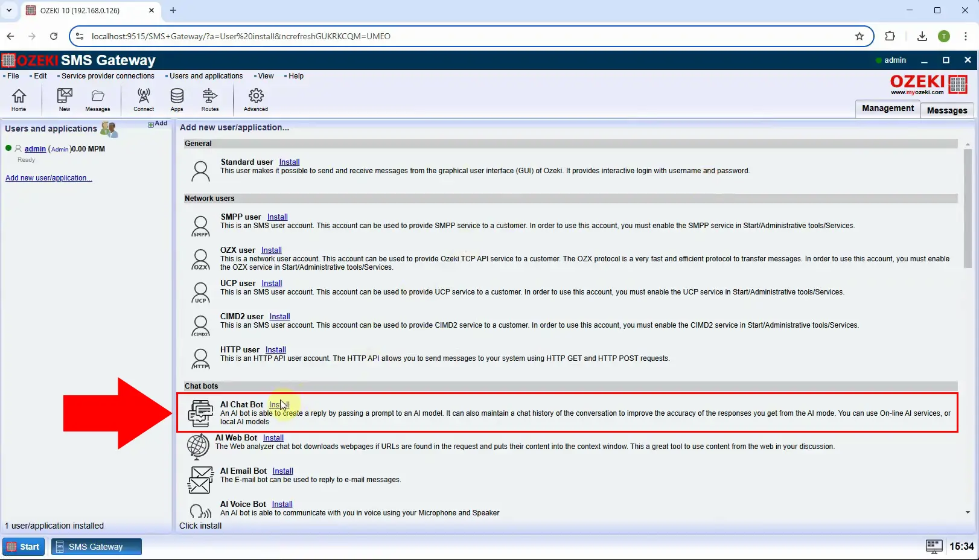Switch to the Management tab

888,109
